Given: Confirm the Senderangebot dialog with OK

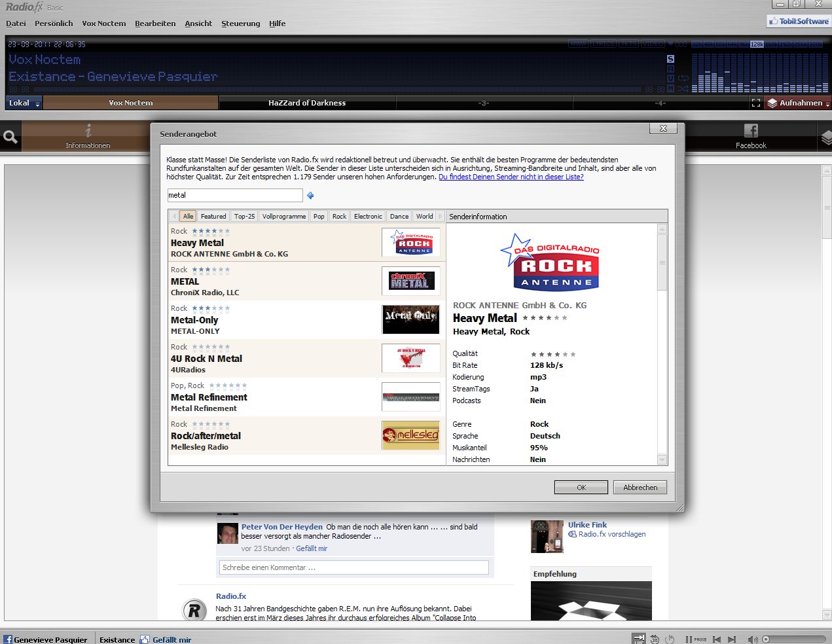Looking at the screenshot, I should coord(581,488).
